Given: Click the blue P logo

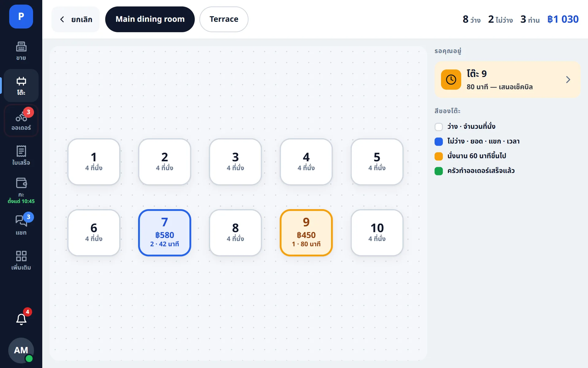Looking at the screenshot, I should tap(21, 17).
